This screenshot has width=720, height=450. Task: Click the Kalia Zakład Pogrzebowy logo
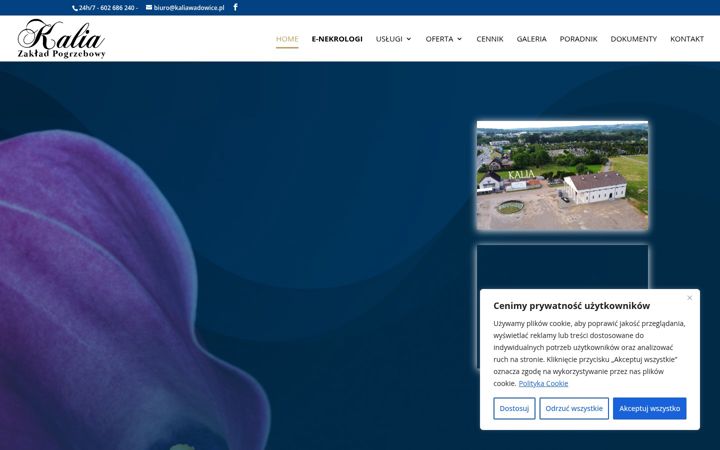click(x=62, y=39)
